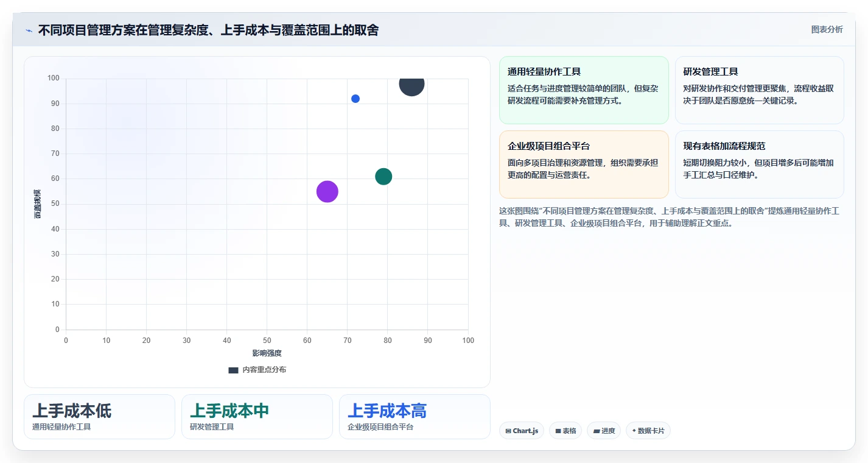Click the chart title starting with 不同项目管理方案

pos(208,30)
